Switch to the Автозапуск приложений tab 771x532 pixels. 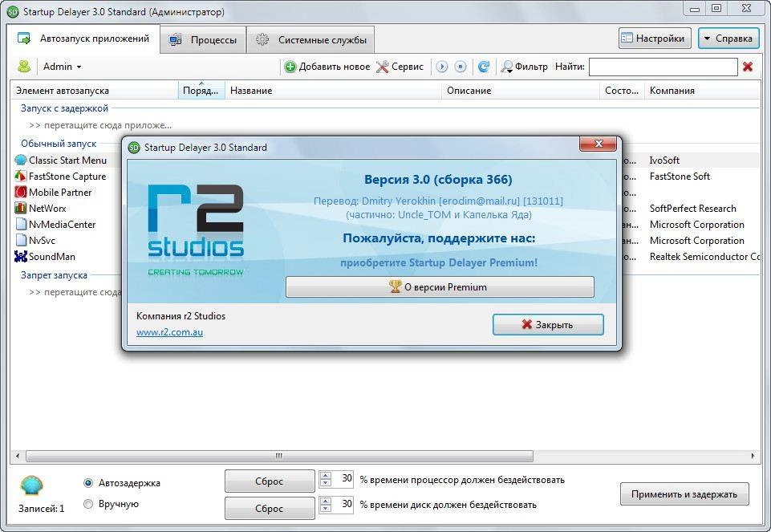(84, 39)
